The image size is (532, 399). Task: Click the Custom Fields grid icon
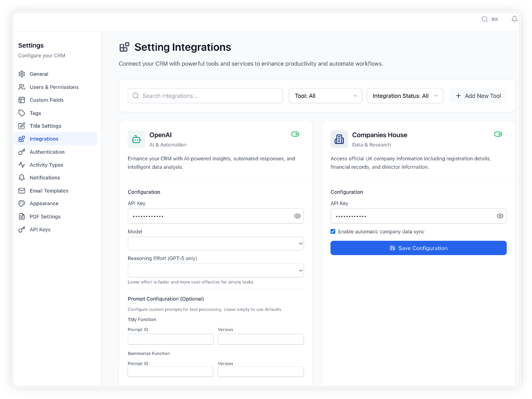click(x=22, y=100)
